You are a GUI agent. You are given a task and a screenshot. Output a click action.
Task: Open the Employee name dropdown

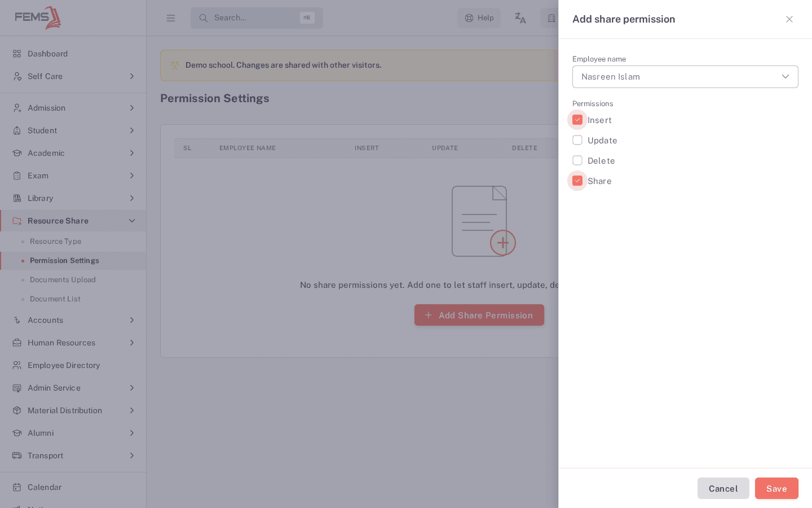(x=685, y=77)
